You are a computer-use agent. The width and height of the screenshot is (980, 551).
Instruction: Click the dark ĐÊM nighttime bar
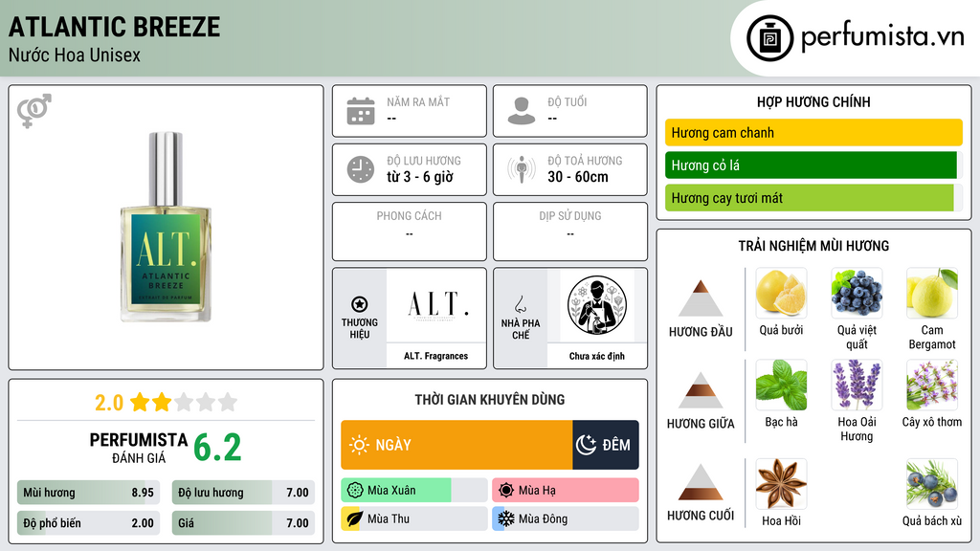pyautogui.click(x=606, y=445)
